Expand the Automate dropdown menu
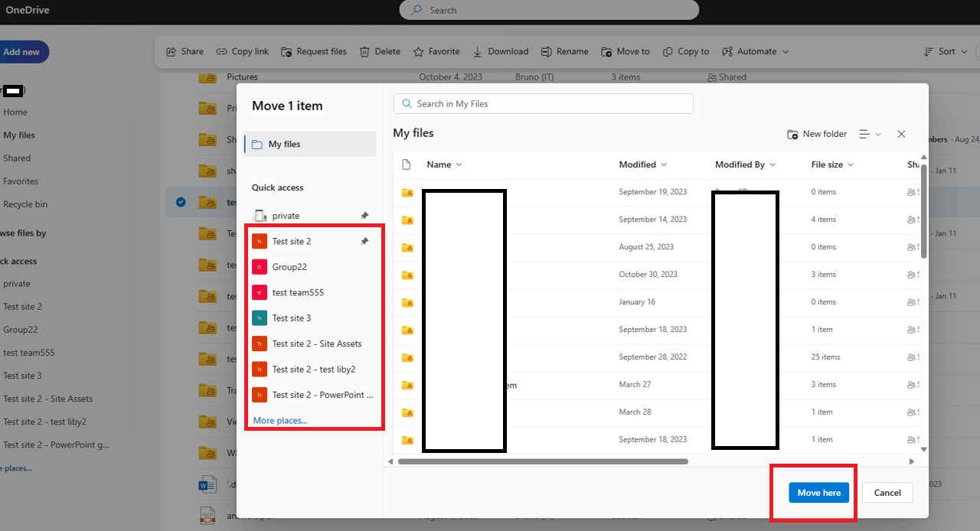The width and height of the screenshot is (980, 531). click(x=786, y=52)
